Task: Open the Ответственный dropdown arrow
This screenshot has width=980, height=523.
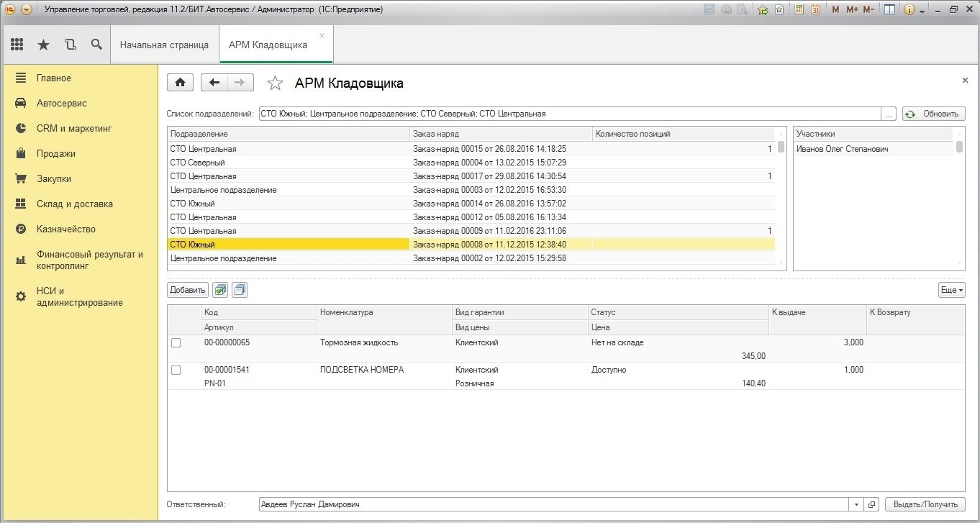Action: [856, 505]
